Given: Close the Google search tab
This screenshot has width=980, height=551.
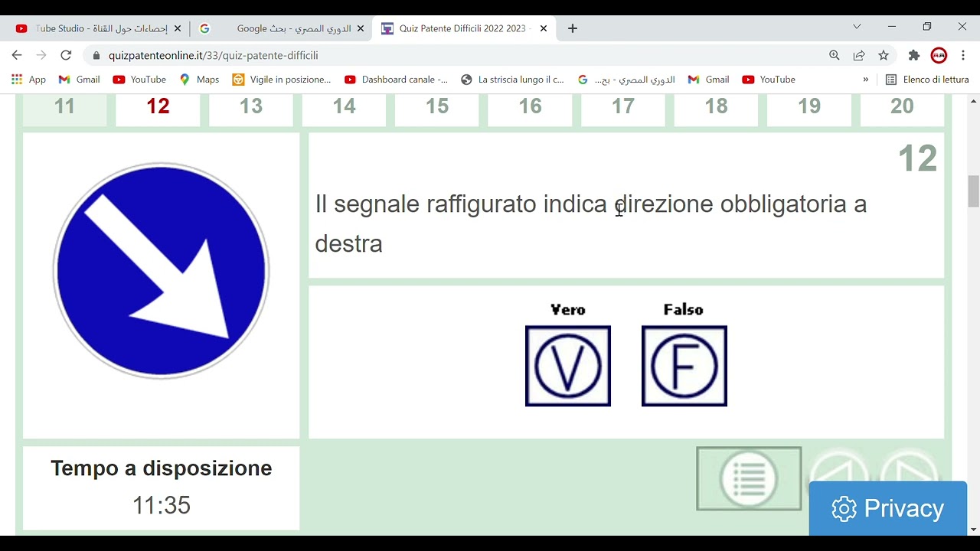Looking at the screenshot, I should click(x=361, y=28).
